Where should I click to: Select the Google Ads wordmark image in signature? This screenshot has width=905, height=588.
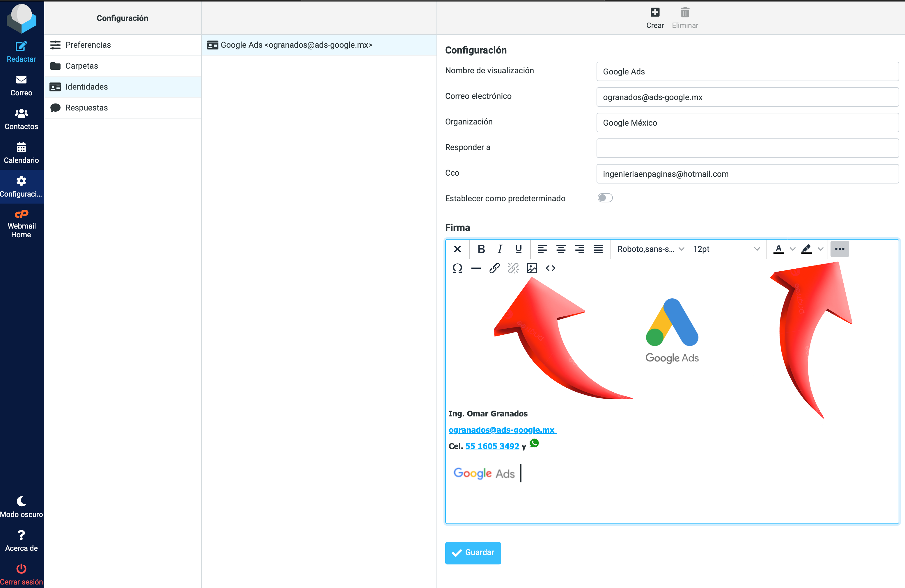click(x=484, y=473)
